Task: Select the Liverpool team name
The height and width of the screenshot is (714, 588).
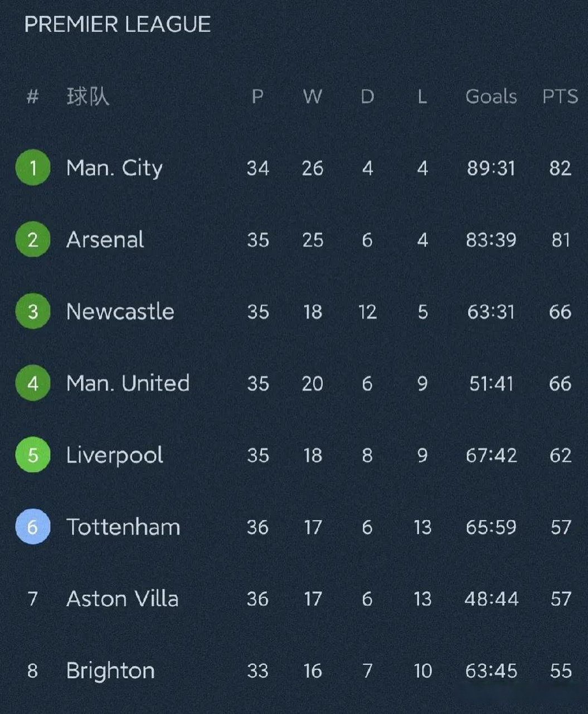Action: (115, 456)
